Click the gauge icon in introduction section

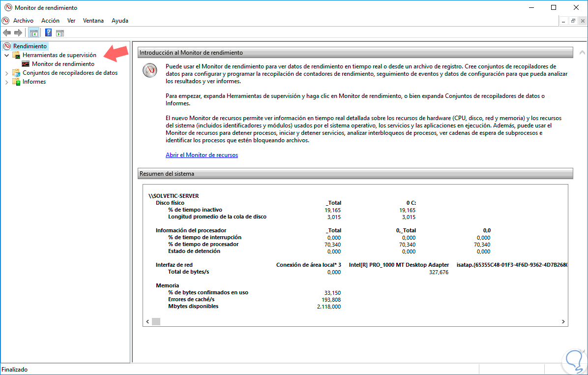[149, 70]
